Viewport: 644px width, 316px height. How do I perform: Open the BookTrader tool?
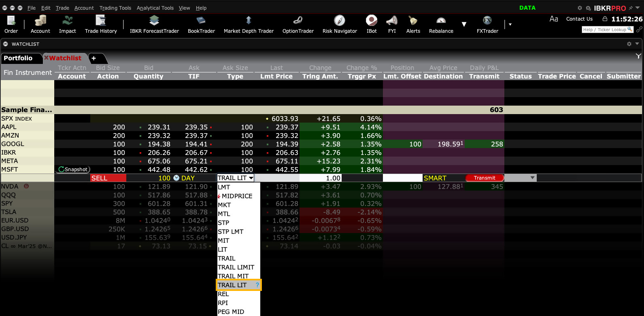[201, 24]
